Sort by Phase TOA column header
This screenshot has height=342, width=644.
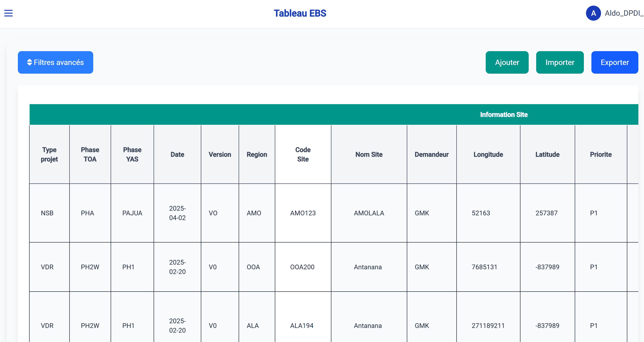coord(90,154)
